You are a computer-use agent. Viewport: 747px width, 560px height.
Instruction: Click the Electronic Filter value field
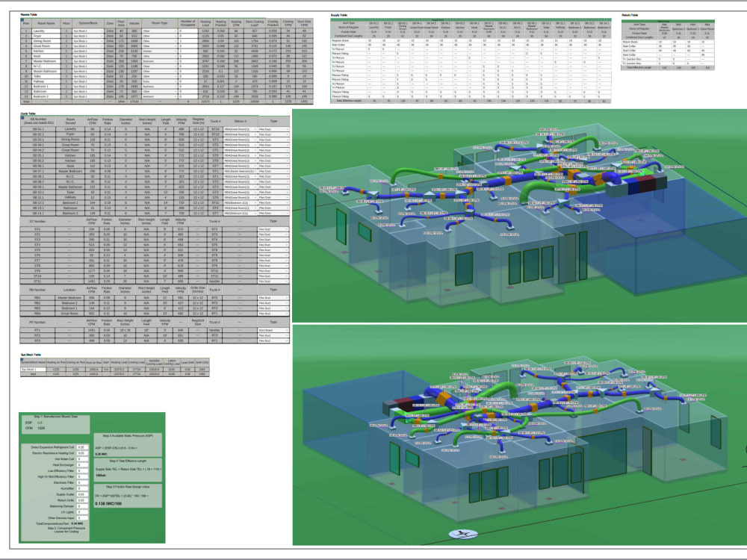pos(82,482)
